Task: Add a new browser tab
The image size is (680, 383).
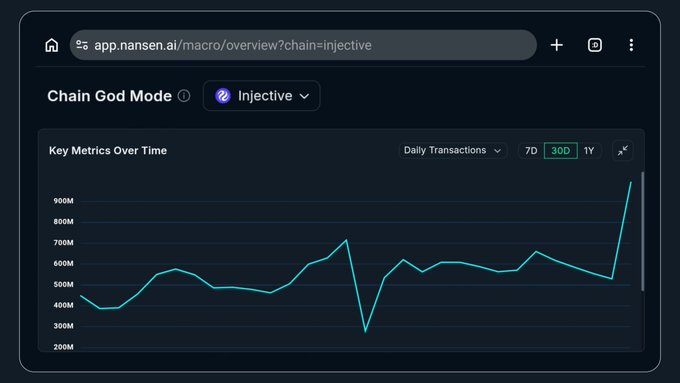Action: (x=556, y=45)
